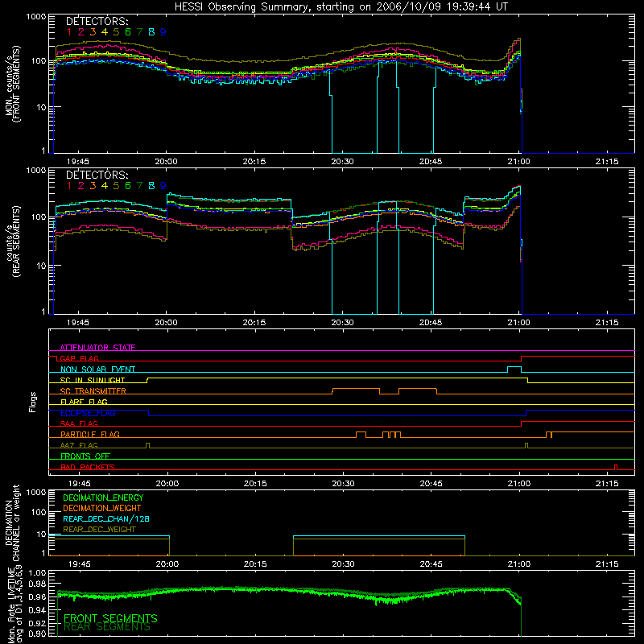Click the '1000' y-tick of the front segments plot
644x644 pixels.
(x=36, y=17)
